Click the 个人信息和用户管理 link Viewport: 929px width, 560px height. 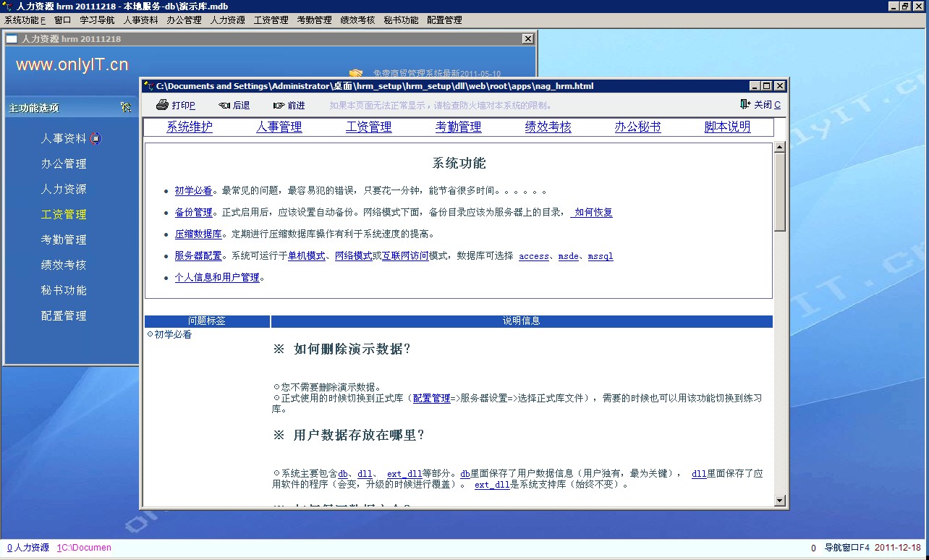(217, 278)
